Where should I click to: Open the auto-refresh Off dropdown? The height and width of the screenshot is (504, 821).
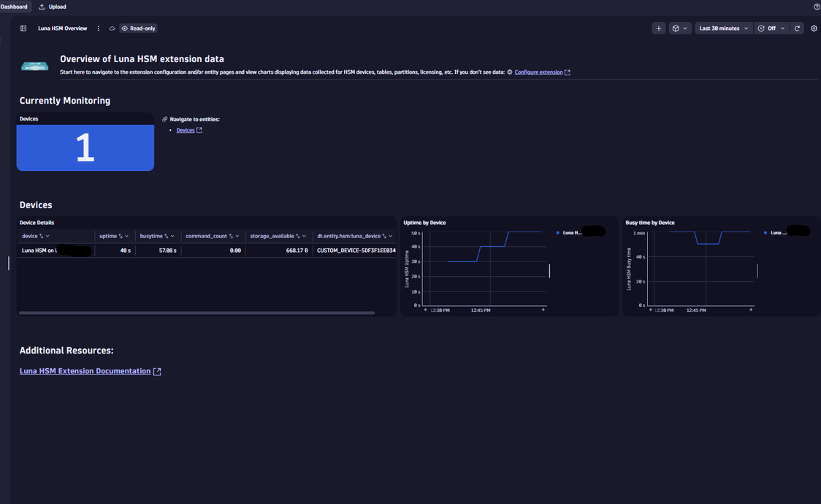click(771, 28)
